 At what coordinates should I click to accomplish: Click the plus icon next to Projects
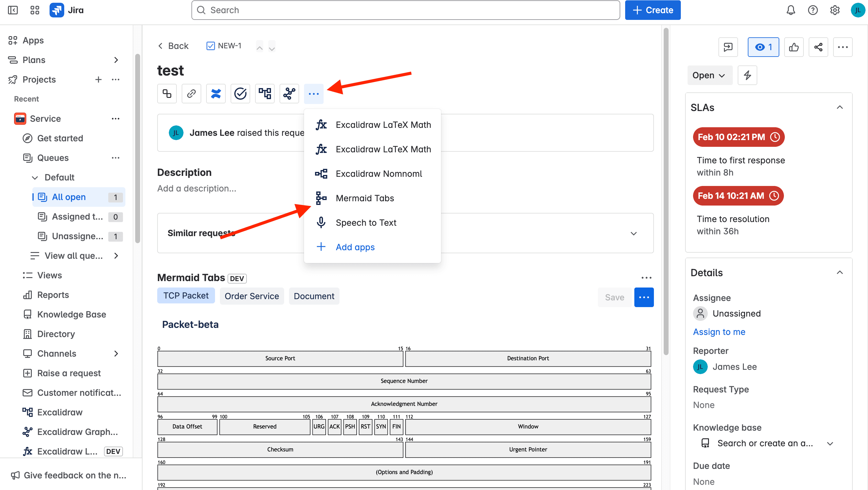pos(98,80)
